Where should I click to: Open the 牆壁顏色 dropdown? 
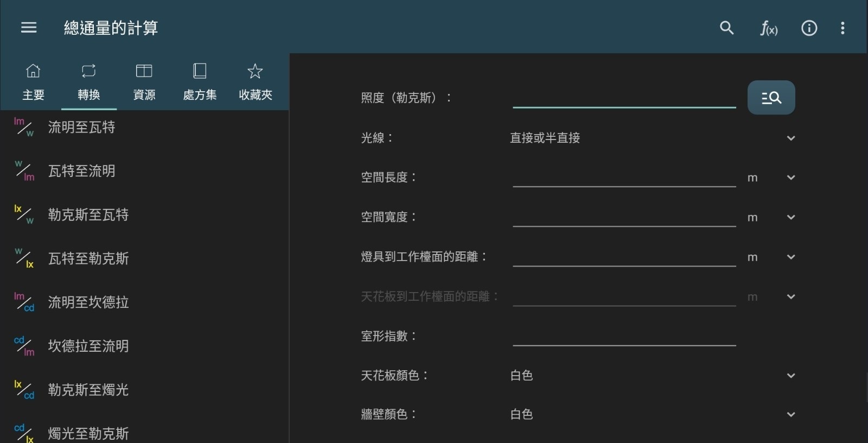(x=790, y=414)
